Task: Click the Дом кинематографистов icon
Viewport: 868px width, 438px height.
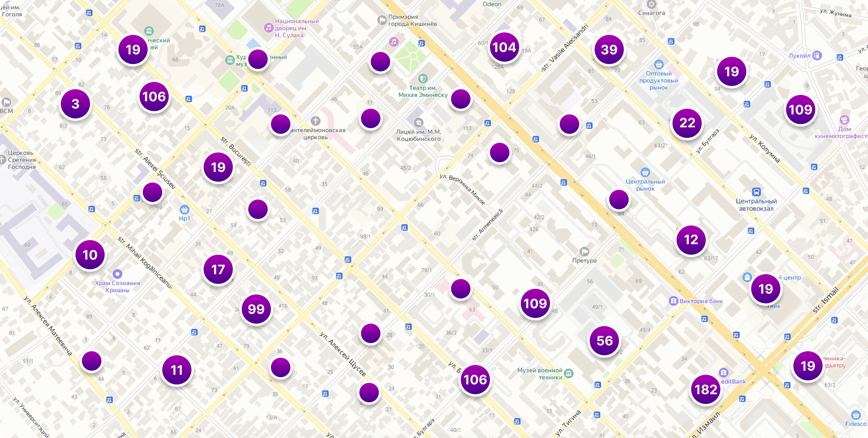Action: click(844, 120)
